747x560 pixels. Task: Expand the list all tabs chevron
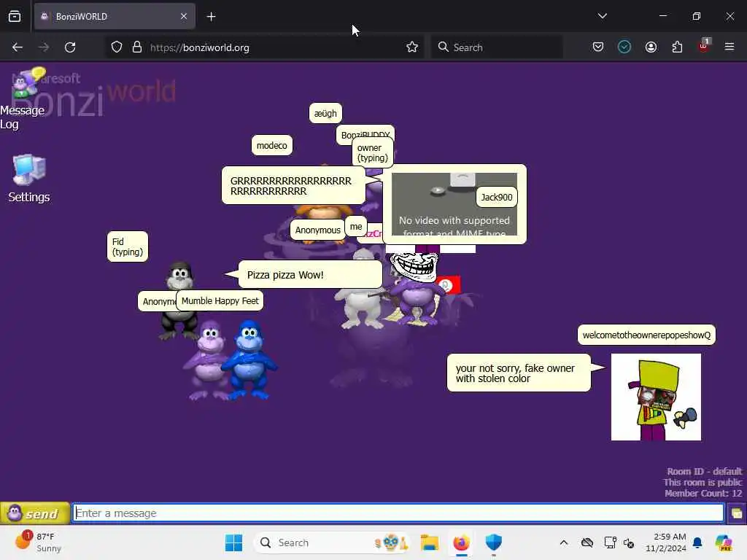tap(602, 16)
